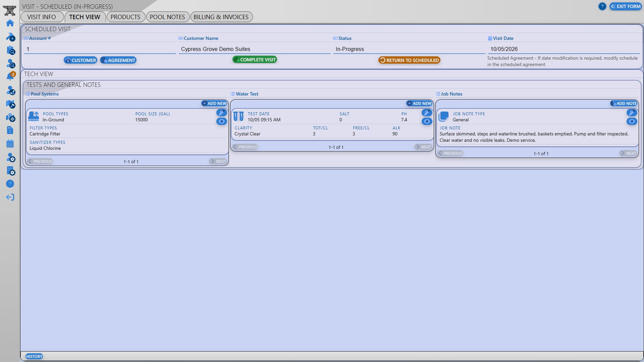Click Return to Scheduled button
This screenshot has width=644, height=362.
coord(409,60)
